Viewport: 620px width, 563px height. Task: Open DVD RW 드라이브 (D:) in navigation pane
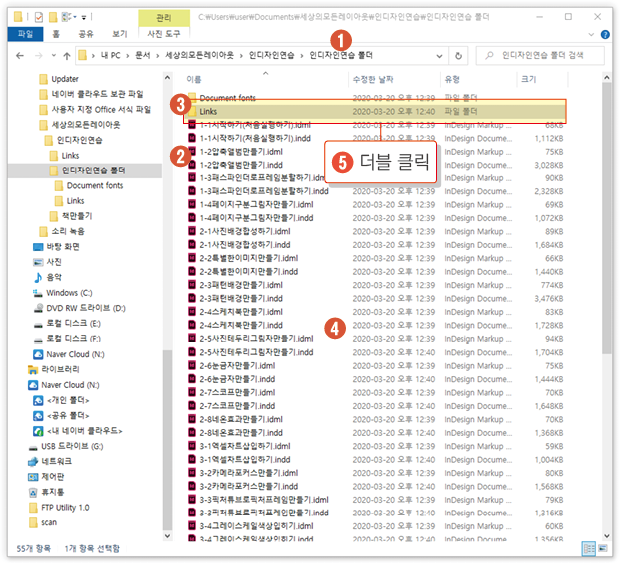[85, 308]
